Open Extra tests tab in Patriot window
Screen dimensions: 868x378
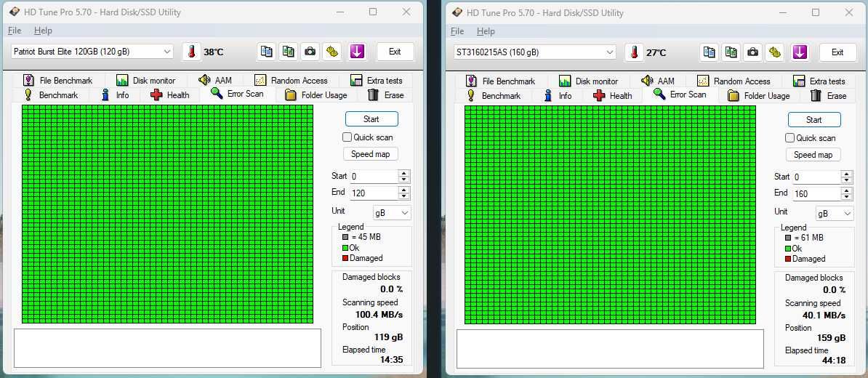coord(377,80)
